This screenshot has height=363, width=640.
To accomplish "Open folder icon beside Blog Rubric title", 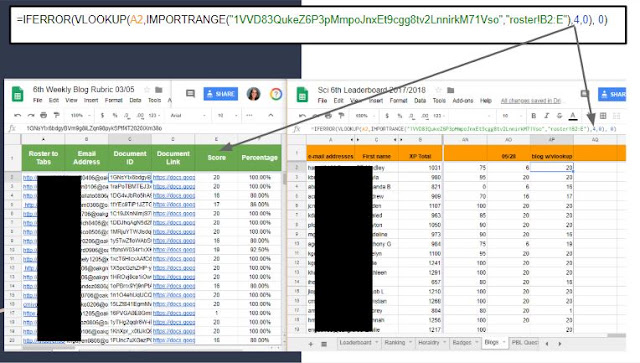I will pyautogui.click(x=159, y=89).
